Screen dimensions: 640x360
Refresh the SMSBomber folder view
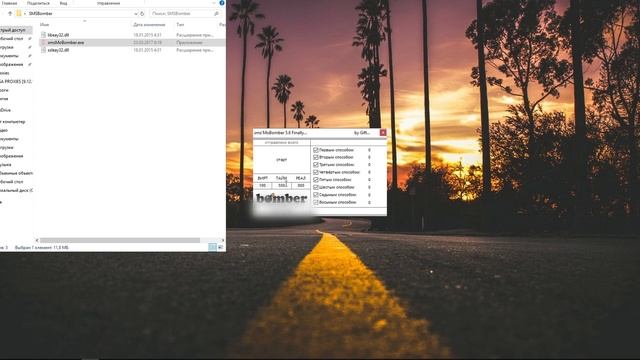[x=142, y=13]
